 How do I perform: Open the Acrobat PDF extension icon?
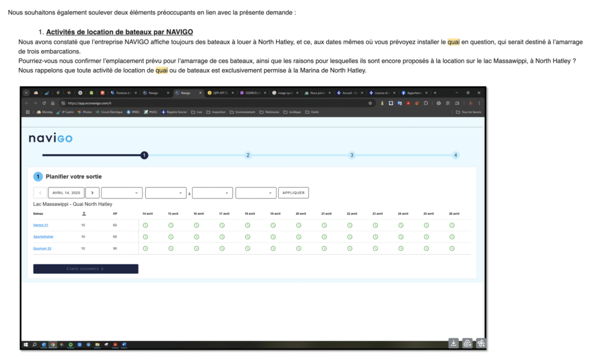tap(409, 103)
